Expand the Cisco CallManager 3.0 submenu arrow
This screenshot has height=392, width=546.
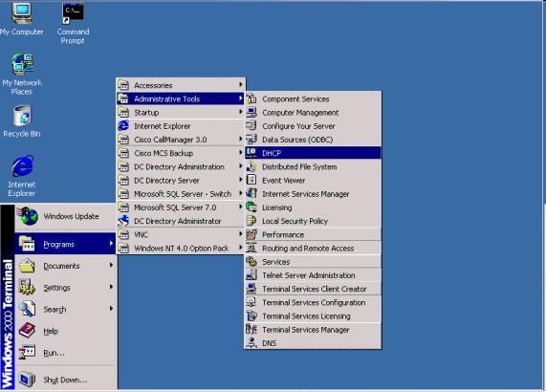240,139
